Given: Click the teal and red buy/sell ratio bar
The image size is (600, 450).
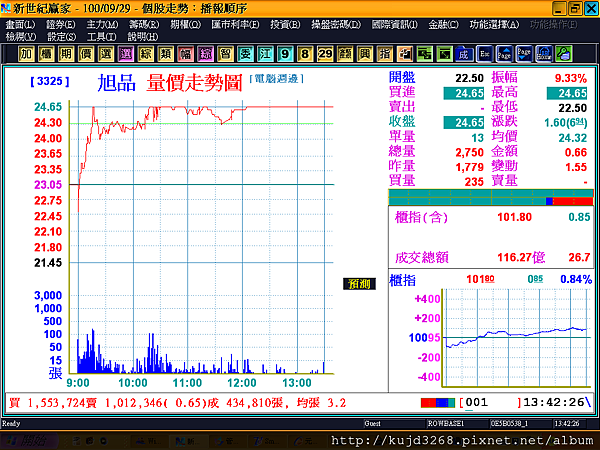Looking at the screenshot, I should (x=491, y=197).
